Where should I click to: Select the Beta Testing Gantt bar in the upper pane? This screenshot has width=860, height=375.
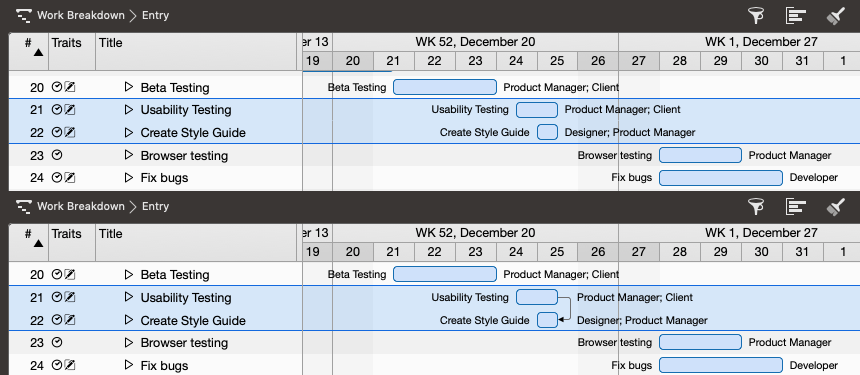[445, 87]
